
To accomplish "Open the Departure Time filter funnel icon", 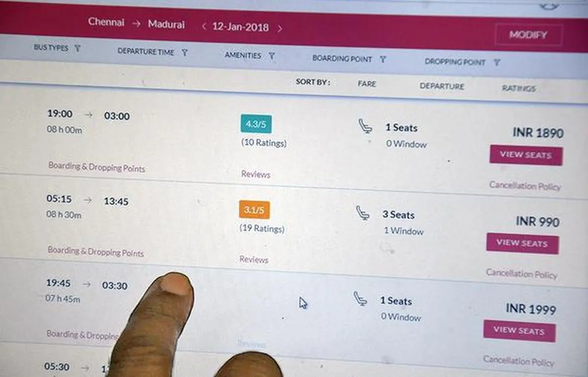I will pos(185,52).
